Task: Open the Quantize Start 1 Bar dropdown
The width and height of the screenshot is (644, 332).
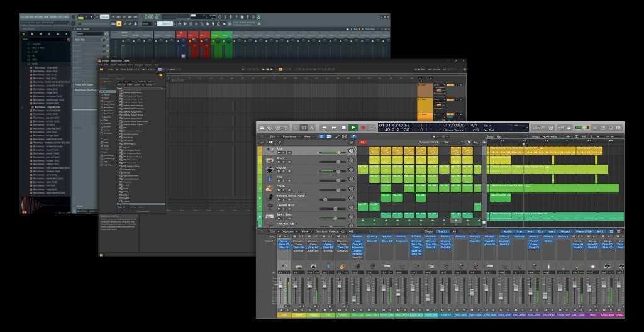Action: [x=452, y=143]
